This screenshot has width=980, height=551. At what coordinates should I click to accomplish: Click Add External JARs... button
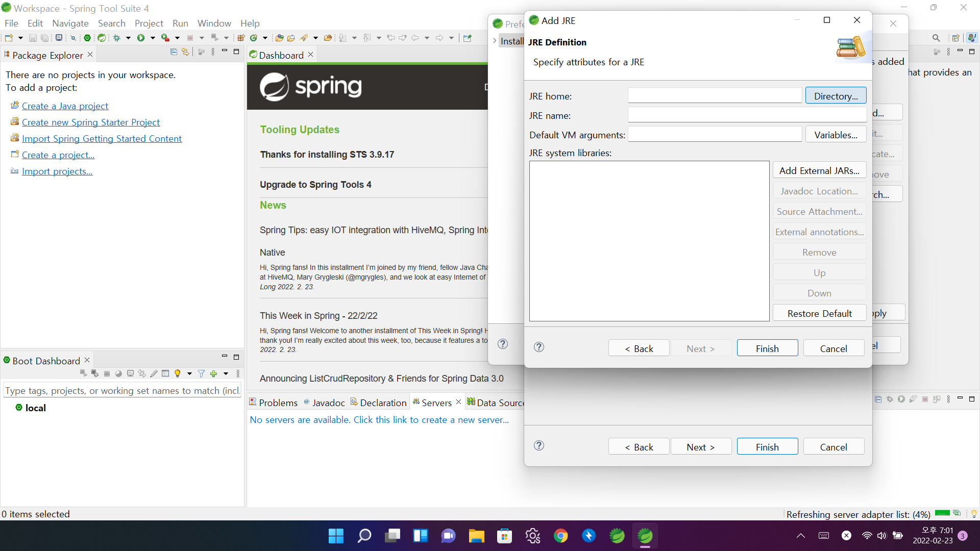pyautogui.click(x=819, y=171)
